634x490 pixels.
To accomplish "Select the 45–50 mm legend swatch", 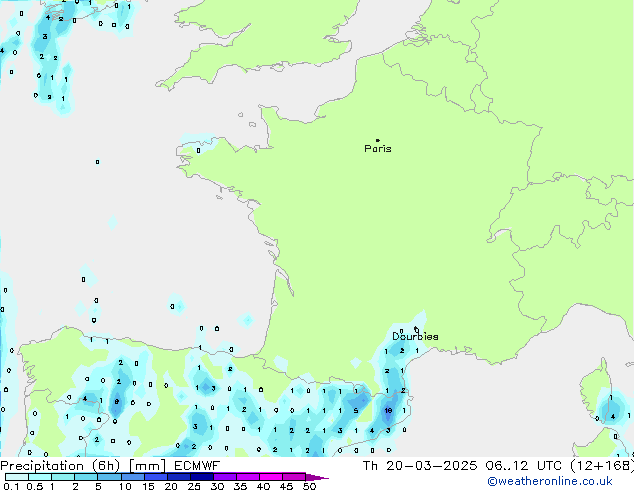I will coord(294,477).
